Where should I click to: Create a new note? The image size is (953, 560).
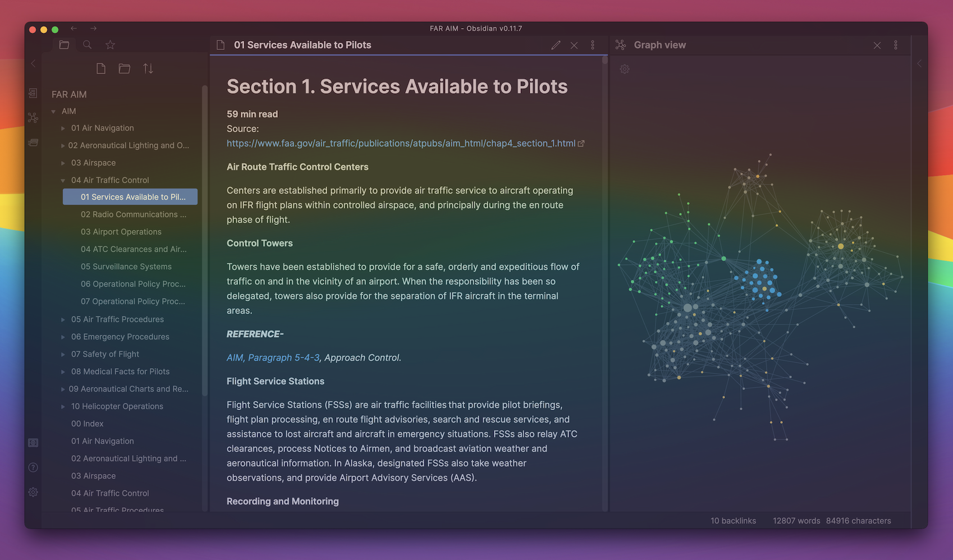[x=101, y=68]
